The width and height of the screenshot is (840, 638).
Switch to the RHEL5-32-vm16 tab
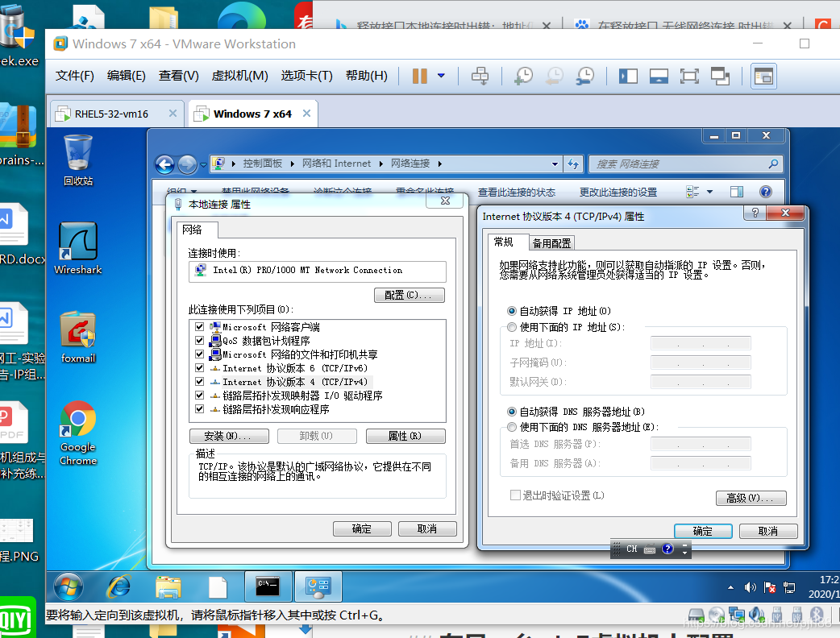pyautogui.click(x=111, y=114)
